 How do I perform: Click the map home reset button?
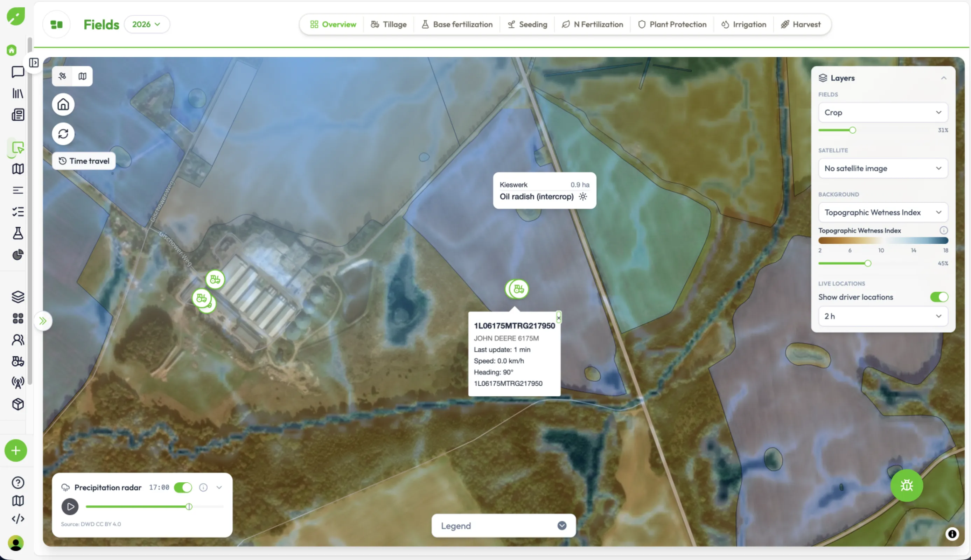tap(63, 104)
